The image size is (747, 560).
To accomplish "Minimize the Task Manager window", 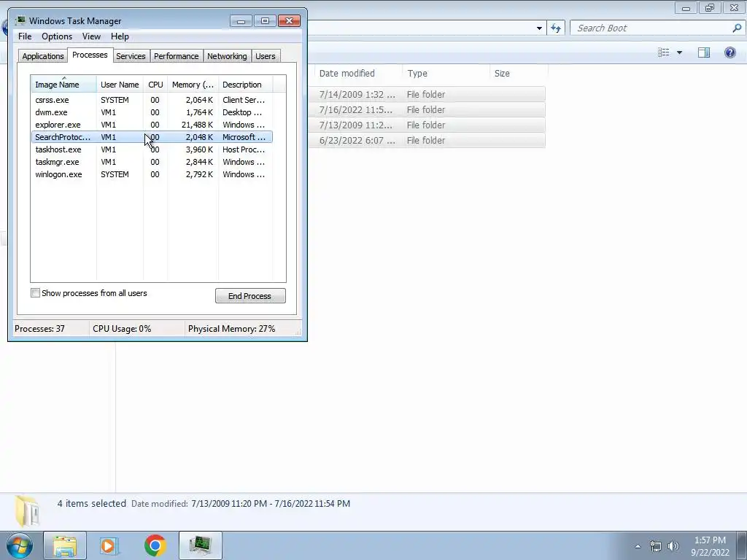I will [x=241, y=21].
